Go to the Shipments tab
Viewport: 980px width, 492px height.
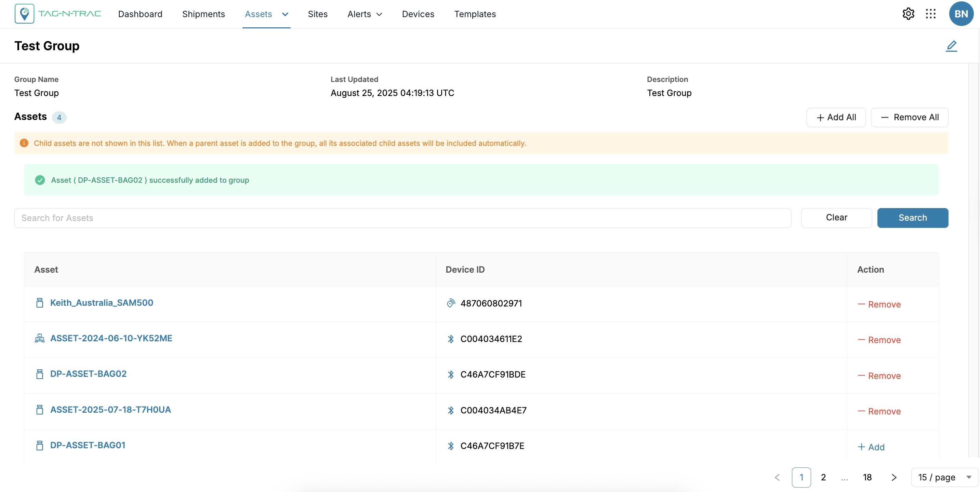[203, 14]
